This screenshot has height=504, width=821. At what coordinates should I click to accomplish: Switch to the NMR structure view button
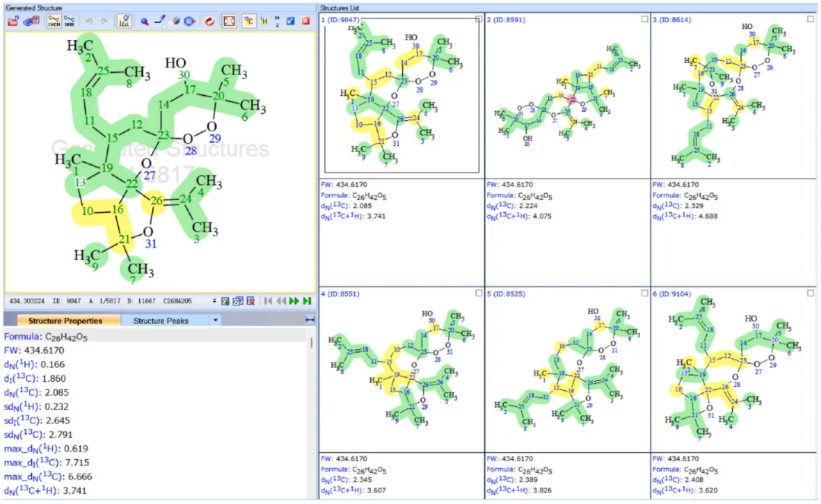coord(70,21)
